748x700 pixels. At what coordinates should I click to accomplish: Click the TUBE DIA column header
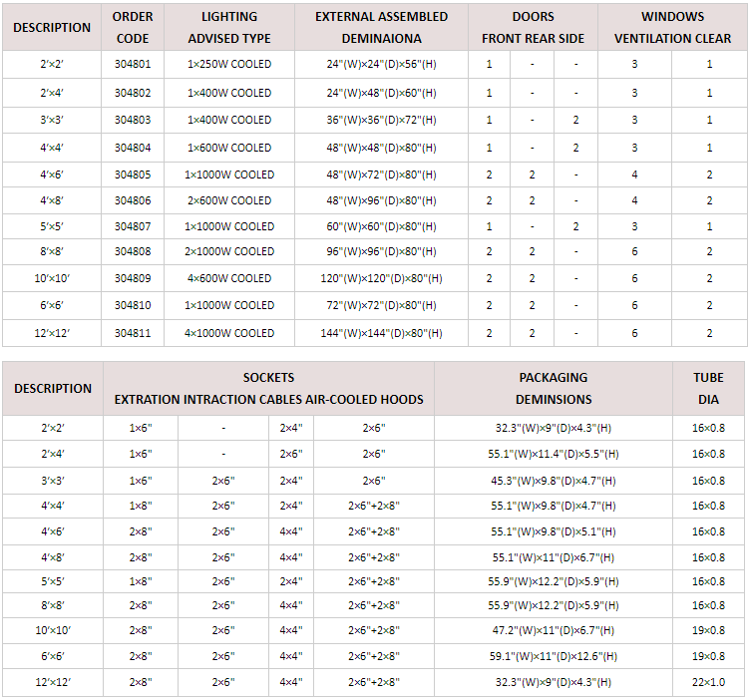pyautogui.click(x=708, y=389)
